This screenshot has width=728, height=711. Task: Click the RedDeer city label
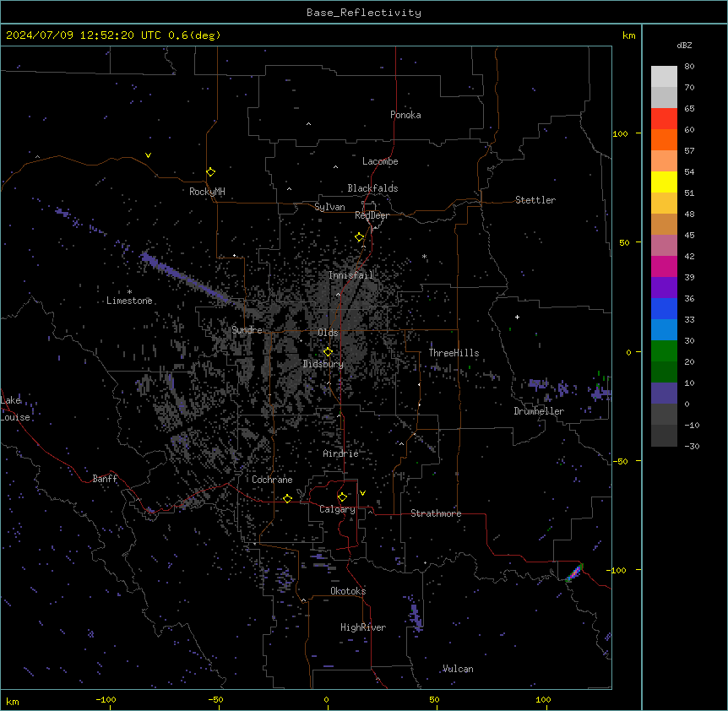(x=372, y=215)
